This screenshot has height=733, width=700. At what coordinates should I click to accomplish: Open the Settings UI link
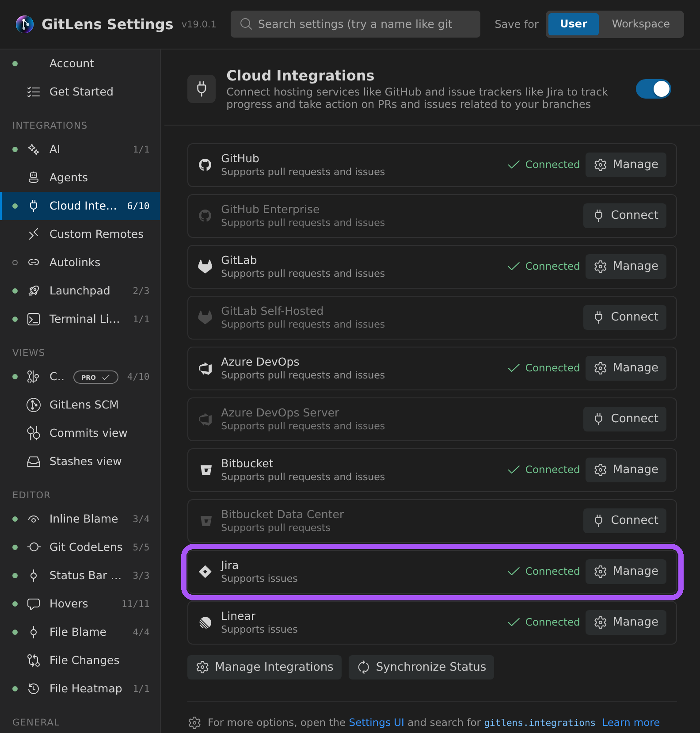(x=377, y=722)
